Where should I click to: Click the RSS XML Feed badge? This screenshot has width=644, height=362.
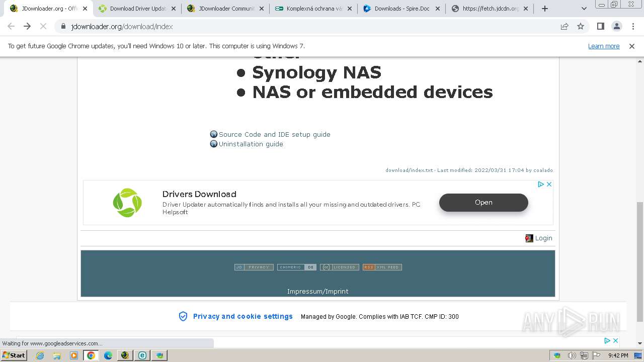coord(382,267)
